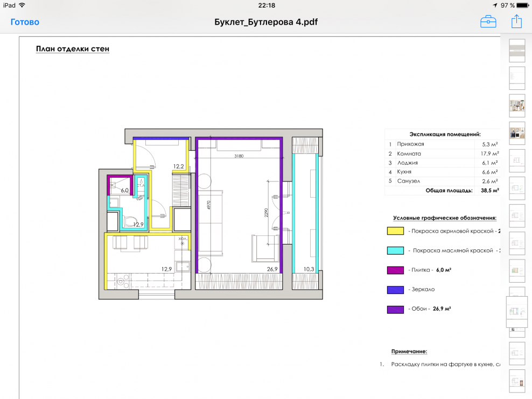The height and width of the screenshot is (399, 532).
Task: Tap the Комната row in room table
Action: coord(443,153)
